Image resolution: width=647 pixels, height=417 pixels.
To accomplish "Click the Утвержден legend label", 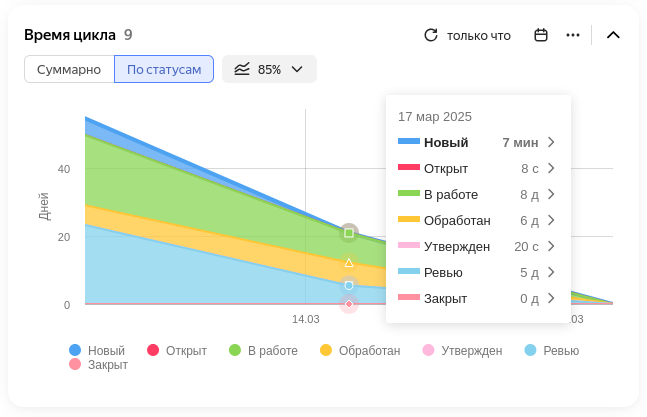I will pyautogui.click(x=472, y=351).
